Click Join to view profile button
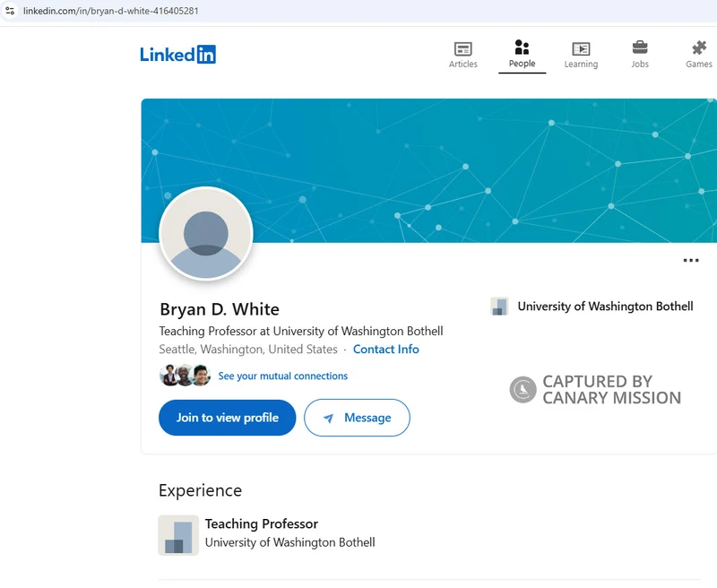717x588 pixels. tap(228, 418)
